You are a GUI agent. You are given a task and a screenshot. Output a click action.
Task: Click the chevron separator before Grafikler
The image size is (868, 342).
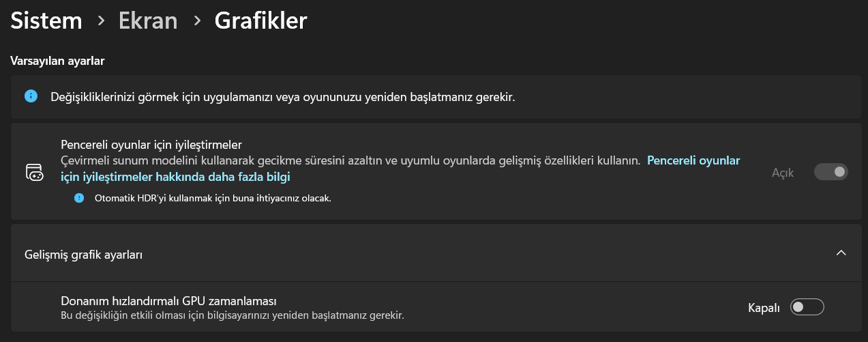point(197,21)
